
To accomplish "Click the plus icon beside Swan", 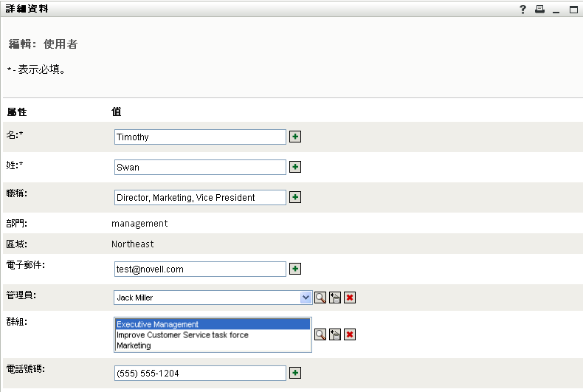I will pos(295,167).
